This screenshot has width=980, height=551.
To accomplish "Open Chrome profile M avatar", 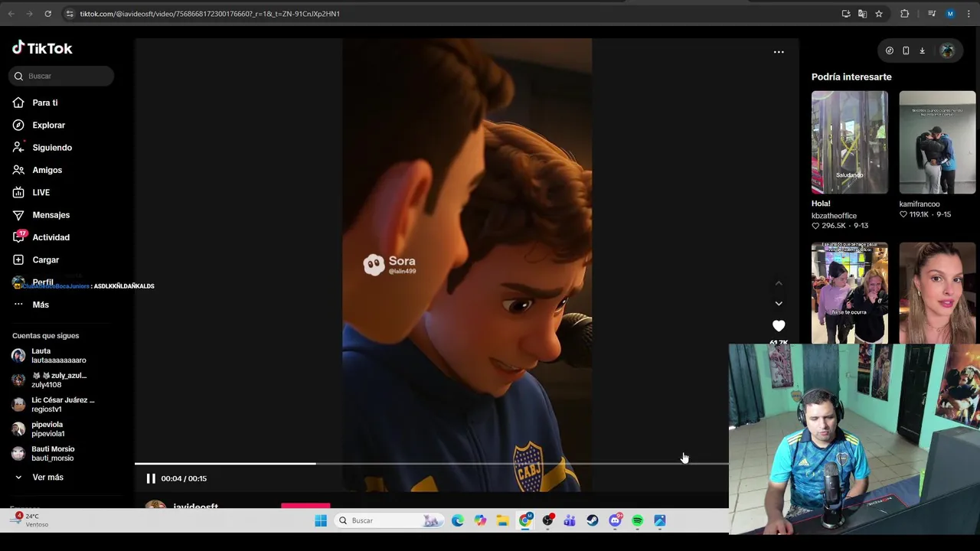I will click(950, 14).
